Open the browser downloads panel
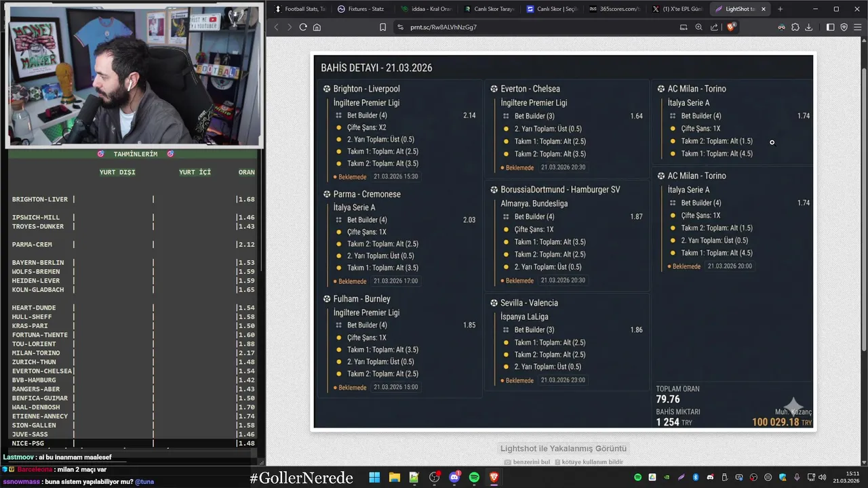This screenshot has height=488, width=868. point(809,27)
